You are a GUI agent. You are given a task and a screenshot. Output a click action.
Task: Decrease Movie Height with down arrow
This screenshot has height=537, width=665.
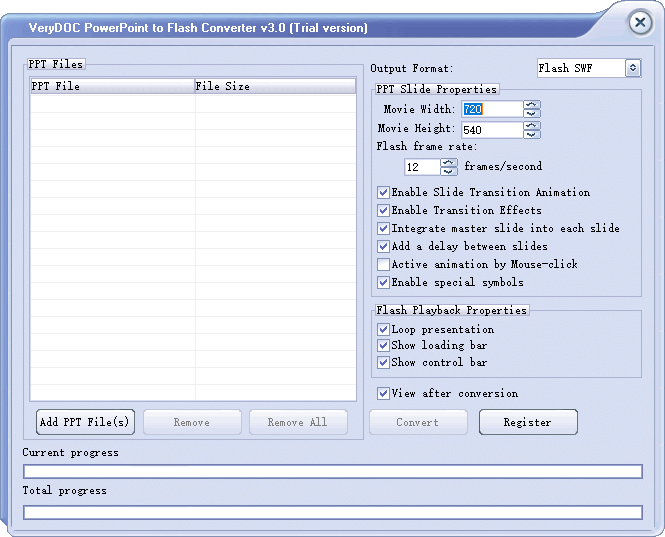tap(532, 134)
